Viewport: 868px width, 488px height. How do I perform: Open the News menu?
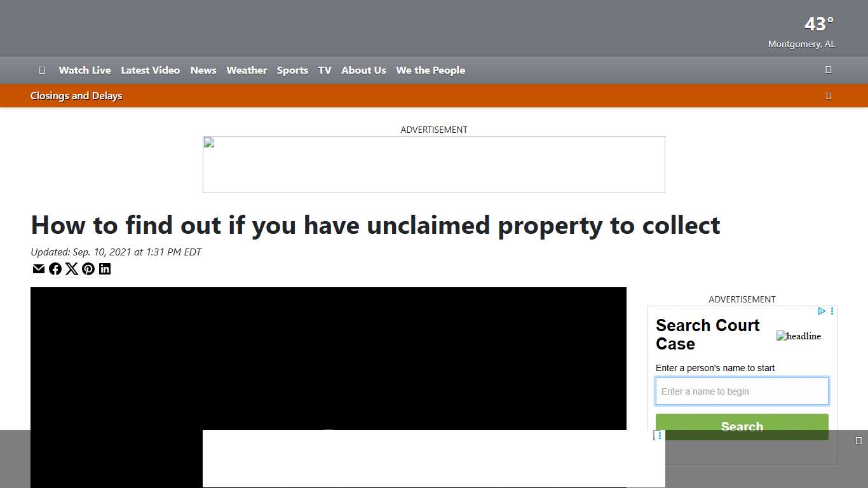point(203,70)
